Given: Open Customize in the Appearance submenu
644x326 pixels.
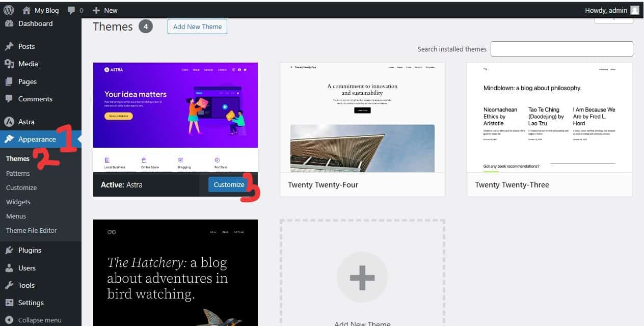Looking at the screenshot, I should tap(21, 187).
